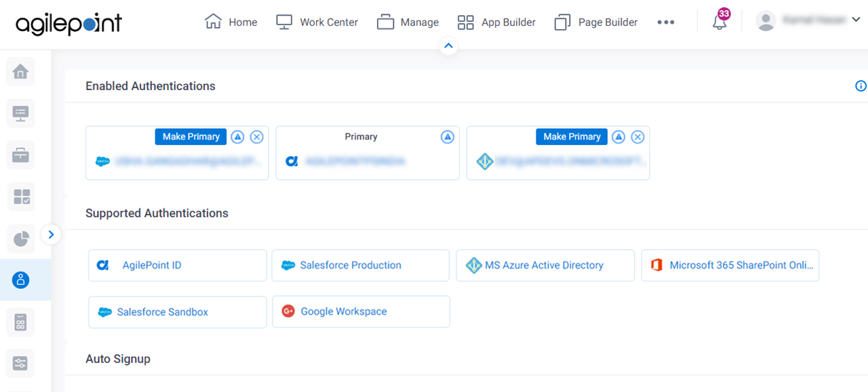This screenshot has height=392, width=868.
Task: Choose Salesforce Production authentication
Action: click(x=361, y=265)
